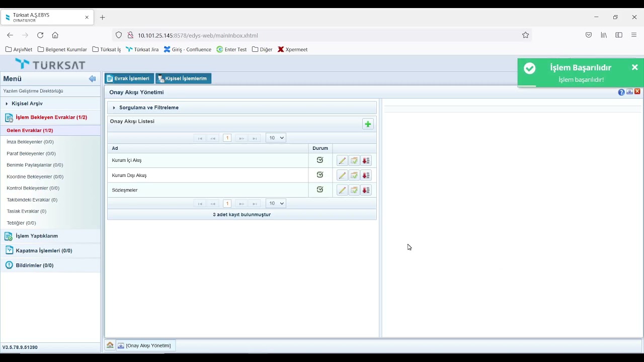The image size is (644, 362).
Task: Expand Kapatma İşlemleri section
Action: [x=50, y=250]
